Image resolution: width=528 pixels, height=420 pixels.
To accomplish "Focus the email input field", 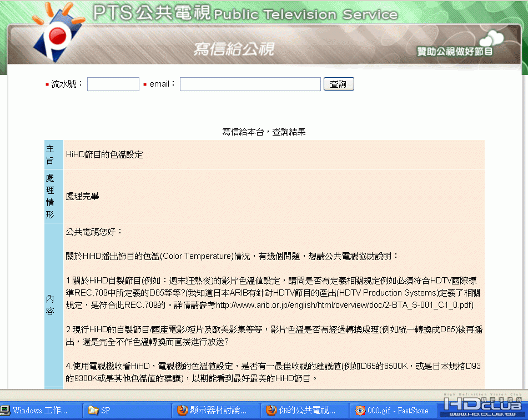I will point(250,84).
